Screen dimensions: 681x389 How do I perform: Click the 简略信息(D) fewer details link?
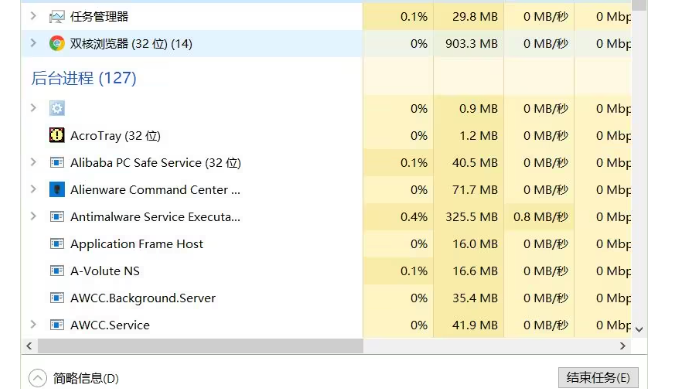86,378
